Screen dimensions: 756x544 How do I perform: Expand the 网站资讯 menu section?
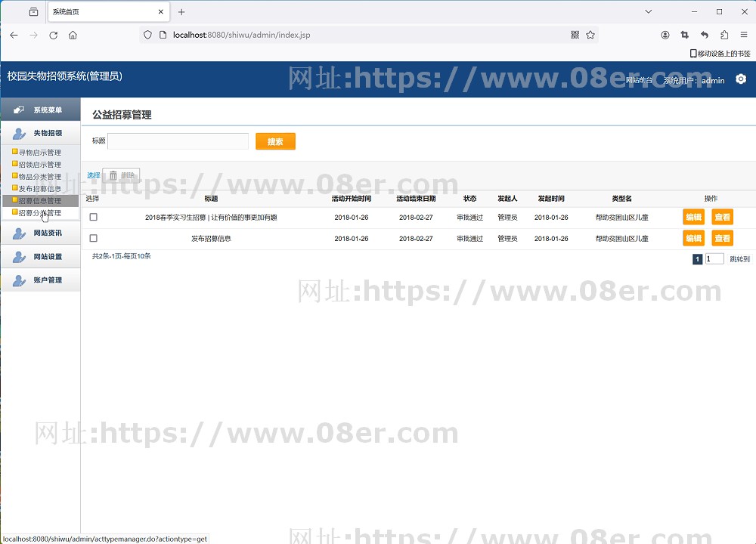(41, 233)
